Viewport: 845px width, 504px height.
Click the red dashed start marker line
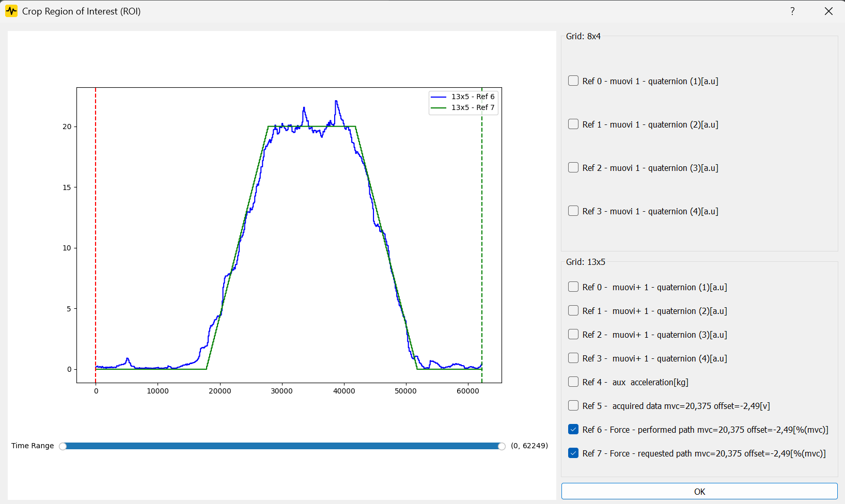[x=96, y=235]
